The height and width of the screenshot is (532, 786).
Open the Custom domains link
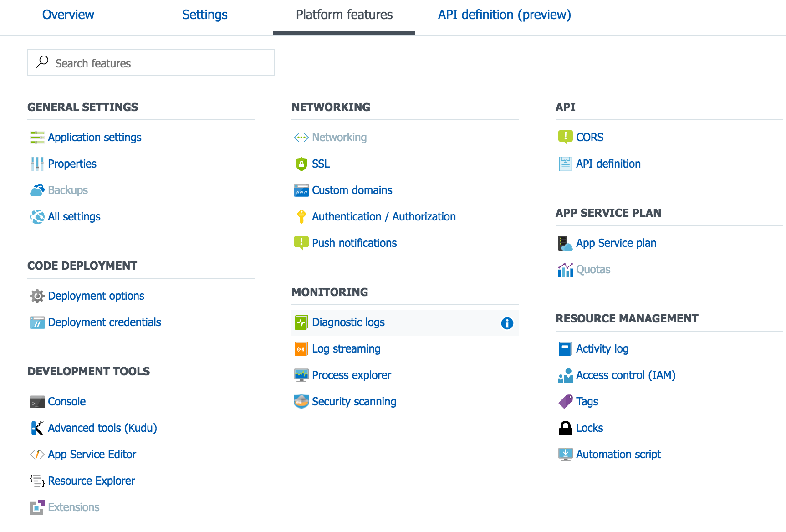pyautogui.click(x=352, y=190)
